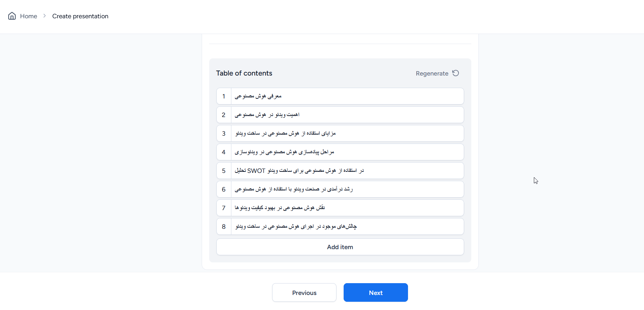This screenshot has height=310, width=644.
Task: Click the Create presentation breadcrumb
Action: point(80,16)
